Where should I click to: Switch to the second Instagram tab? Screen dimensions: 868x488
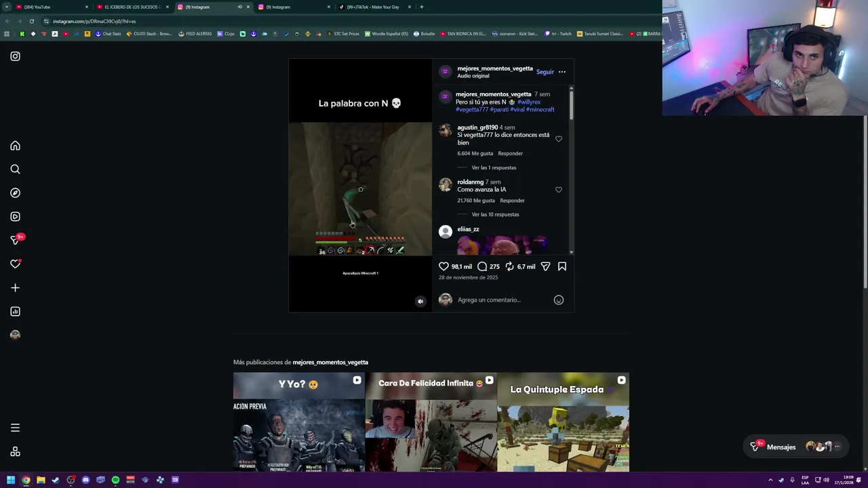pyautogui.click(x=292, y=7)
